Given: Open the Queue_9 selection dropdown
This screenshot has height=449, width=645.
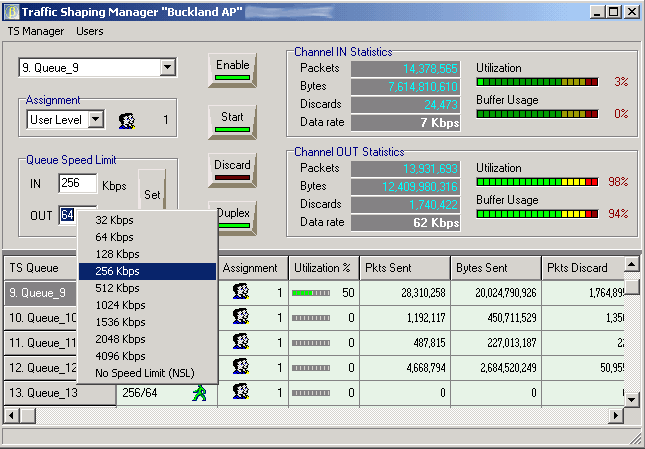Looking at the screenshot, I should tap(168, 67).
